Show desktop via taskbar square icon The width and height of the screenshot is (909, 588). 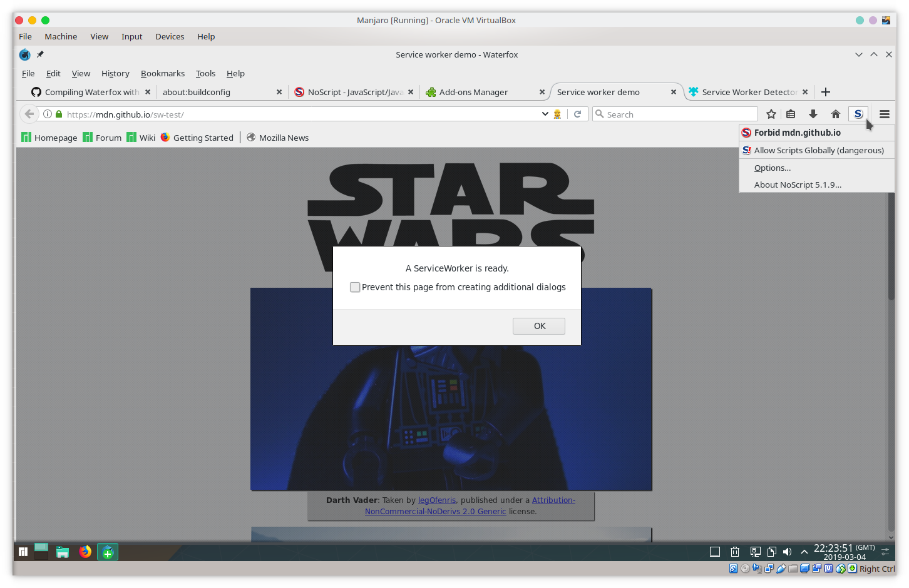[x=715, y=552]
